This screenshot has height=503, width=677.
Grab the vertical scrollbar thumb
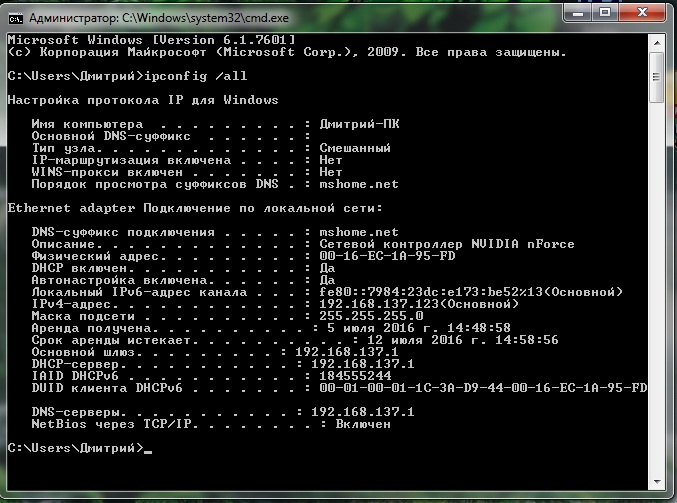657,77
